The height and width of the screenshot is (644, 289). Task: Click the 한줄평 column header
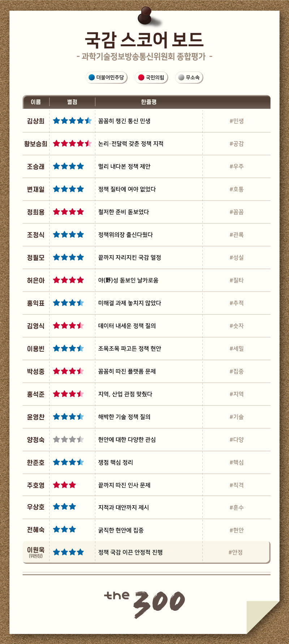[x=149, y=102]
